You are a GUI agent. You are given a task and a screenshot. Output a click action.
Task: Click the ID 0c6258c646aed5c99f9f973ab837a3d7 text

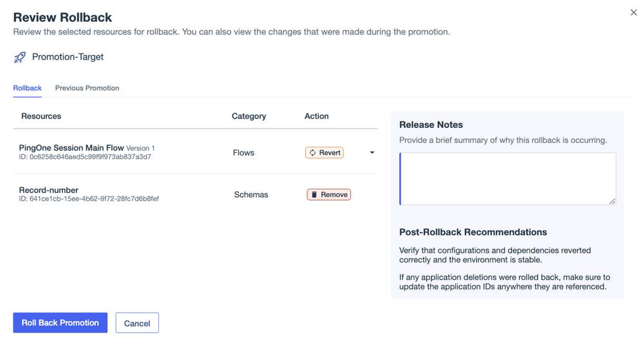[x=85, y=157]
